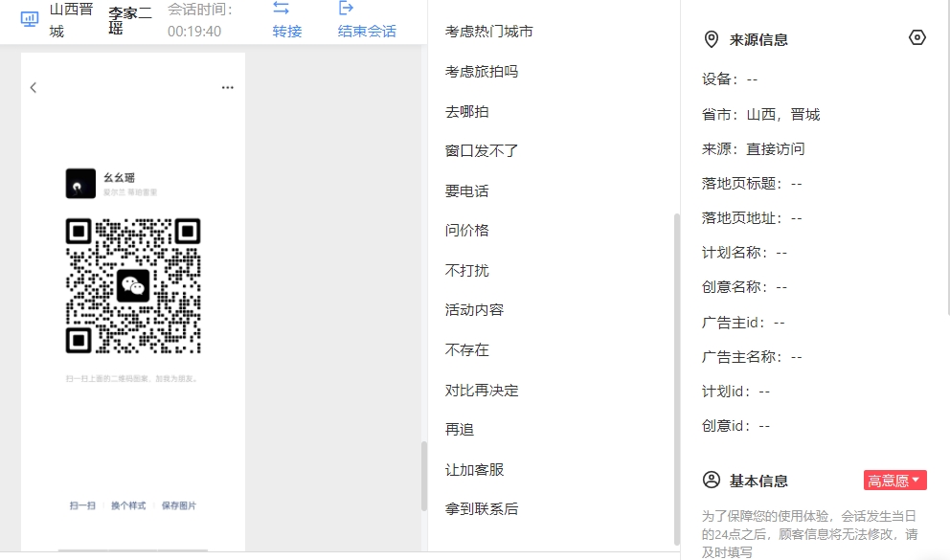This screenshot has width=950, height=560.
Task: Open the hexagon settings icon in 来源信息
Action: click(917, 37)
